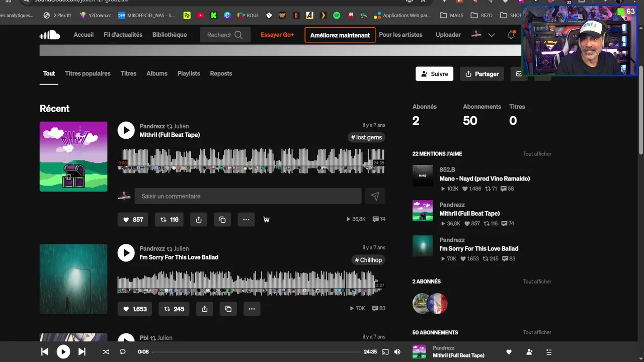Open the Spotify bookmark icon
The height and width of the screenshot is (362, 644).
pyautogui.click(x=337, y=16)
